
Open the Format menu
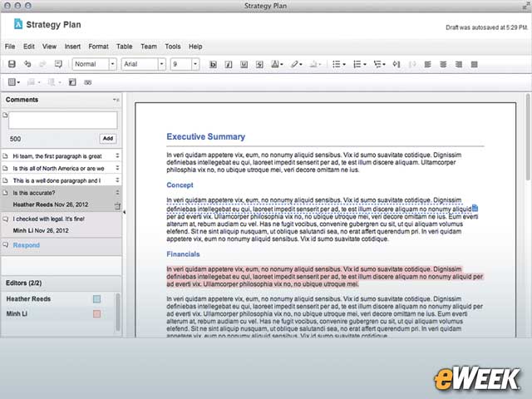point(98,47)
